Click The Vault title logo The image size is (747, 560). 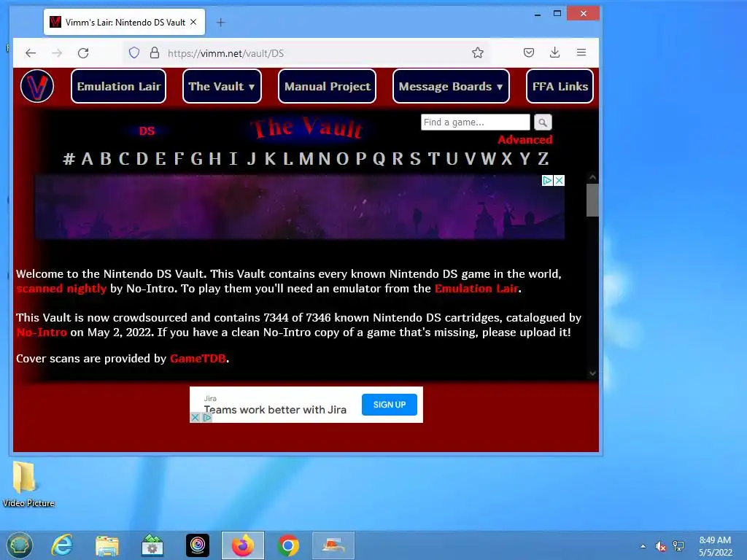[307, 128]
